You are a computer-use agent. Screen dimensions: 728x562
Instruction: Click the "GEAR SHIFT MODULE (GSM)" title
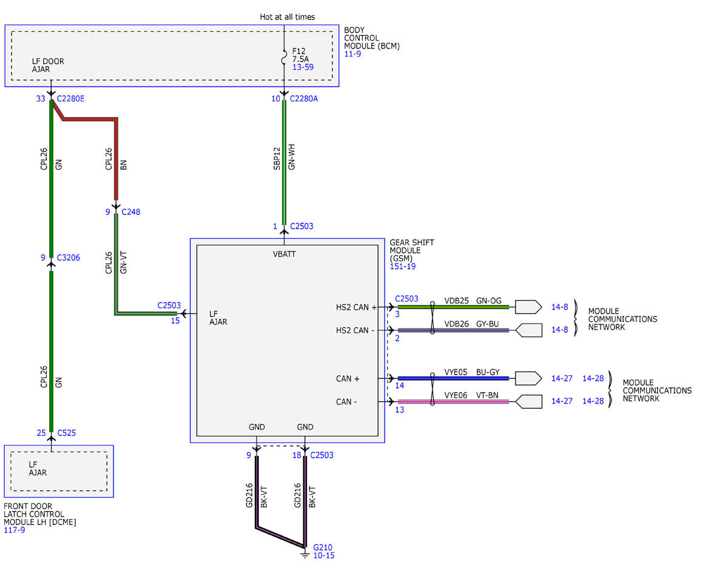tap(412, 250)
